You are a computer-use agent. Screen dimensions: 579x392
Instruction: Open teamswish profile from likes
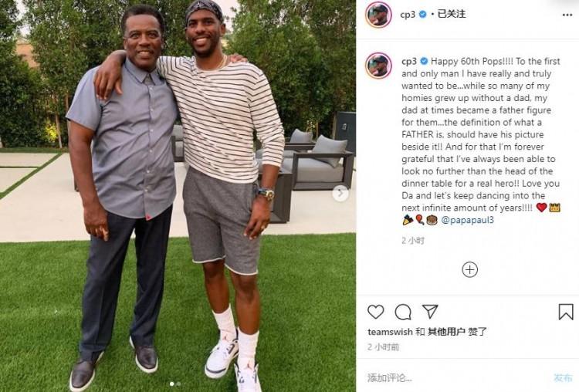coord(390,332)
